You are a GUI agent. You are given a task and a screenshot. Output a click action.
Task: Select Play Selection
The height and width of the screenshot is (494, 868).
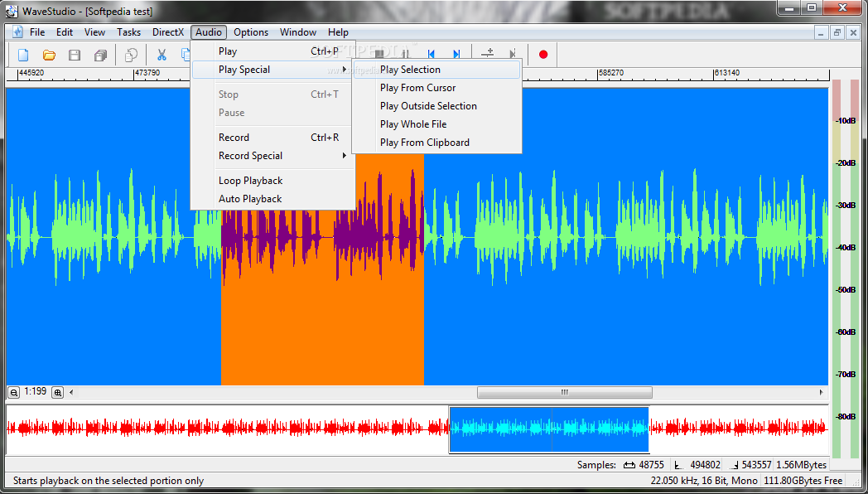[x=436, y=70]
